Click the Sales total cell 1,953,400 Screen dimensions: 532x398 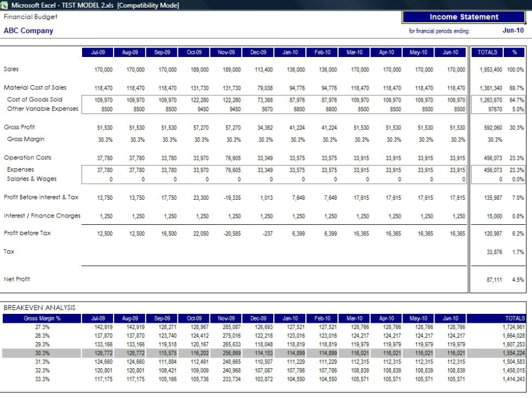click(490, 70)
